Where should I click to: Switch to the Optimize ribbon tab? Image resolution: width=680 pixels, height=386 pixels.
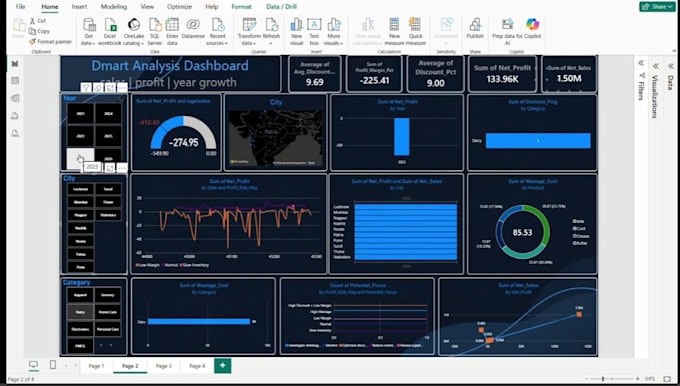(179, 7)
